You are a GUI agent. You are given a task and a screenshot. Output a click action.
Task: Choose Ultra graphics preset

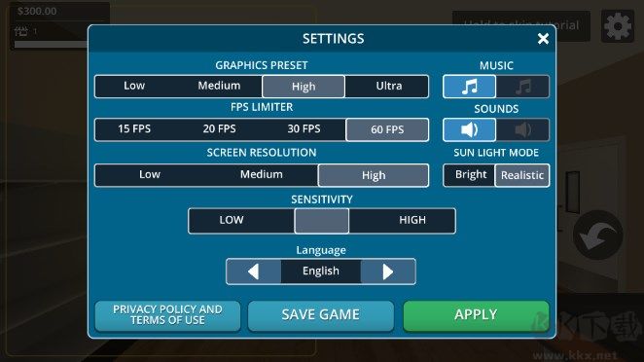pyautogui.click(x=388, y=86)
